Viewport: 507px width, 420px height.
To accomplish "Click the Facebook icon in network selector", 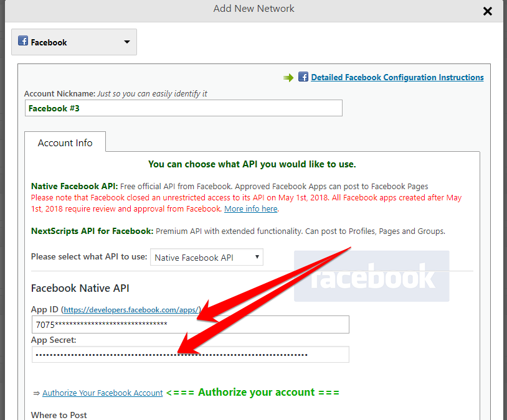I will (x=23, y=40).
